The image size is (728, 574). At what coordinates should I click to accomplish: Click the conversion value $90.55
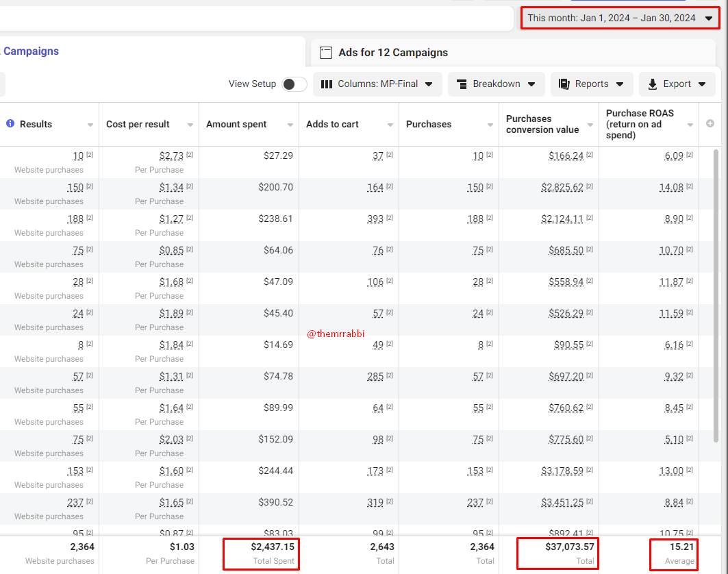[x=568, y=345]
